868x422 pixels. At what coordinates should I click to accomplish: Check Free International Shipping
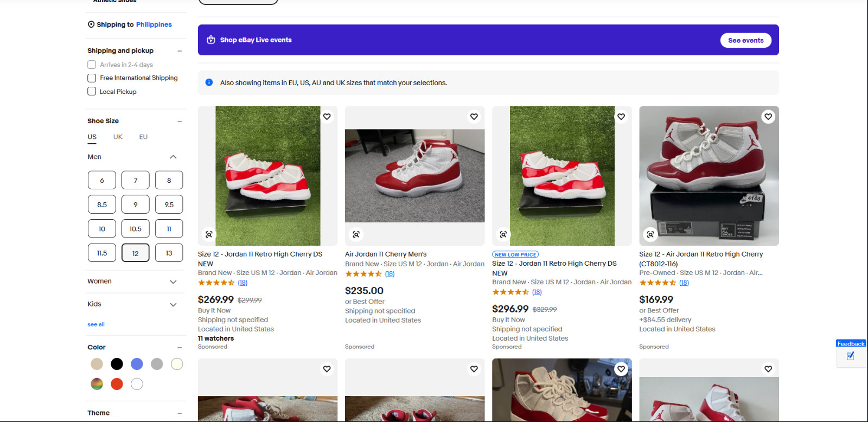pos(92,78)
